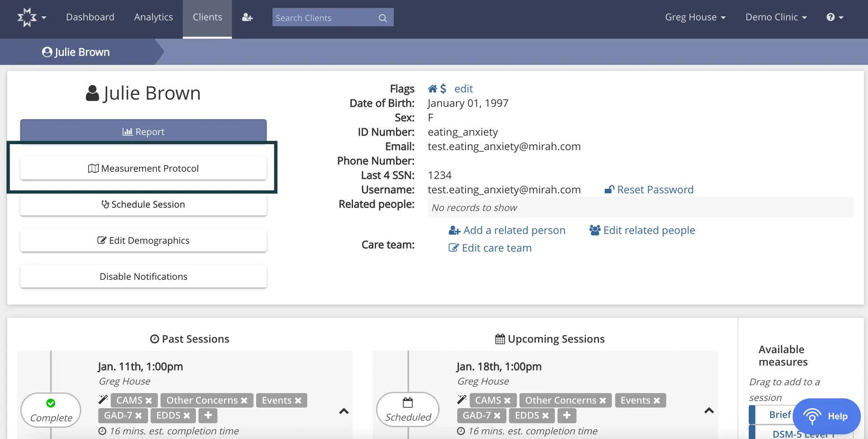Open the measure wand icon on Jan 11 session
The height and width of the screenshot is (439, 868).
coord(103,399)
